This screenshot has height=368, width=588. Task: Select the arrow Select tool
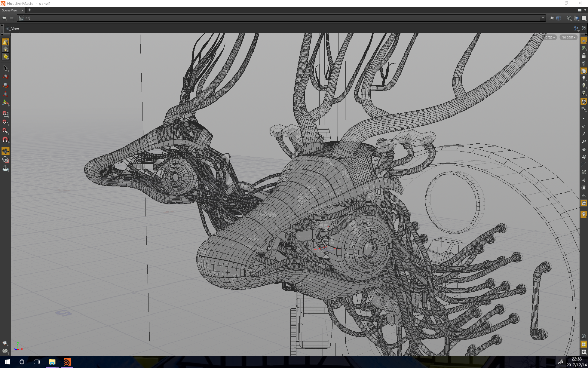5,68
